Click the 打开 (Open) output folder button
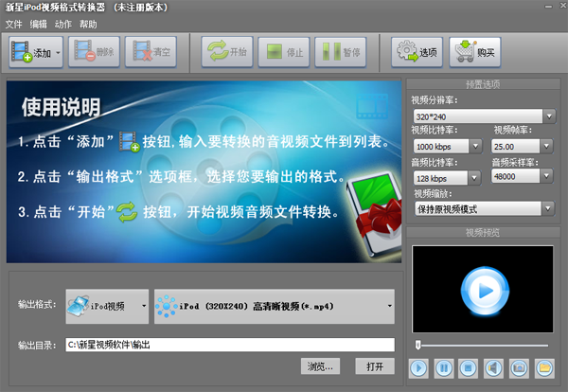The height and width of the screenshot is (392, 568). (x=375, y=366)
